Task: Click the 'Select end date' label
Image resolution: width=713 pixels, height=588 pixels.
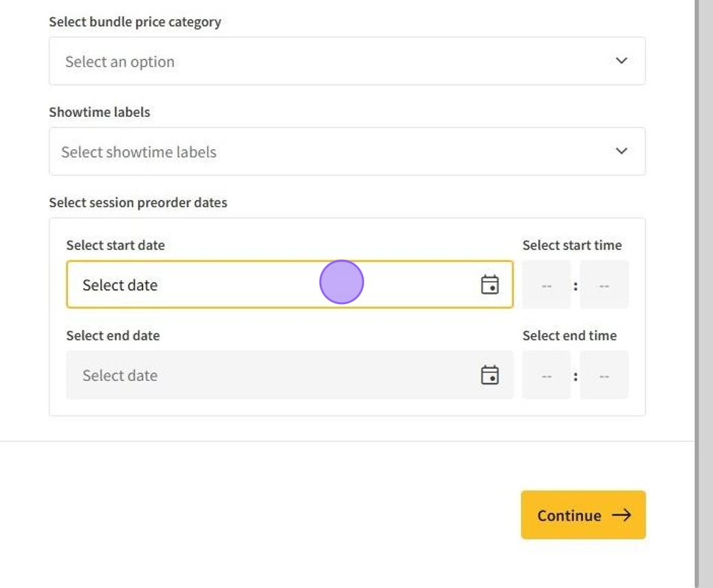Action: [113, 336]
